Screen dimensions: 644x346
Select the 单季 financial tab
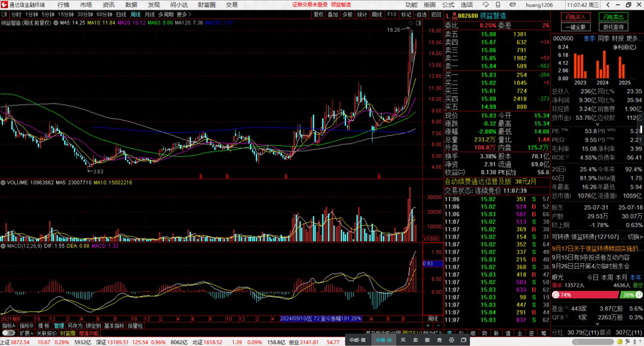[x=589, y=38]
